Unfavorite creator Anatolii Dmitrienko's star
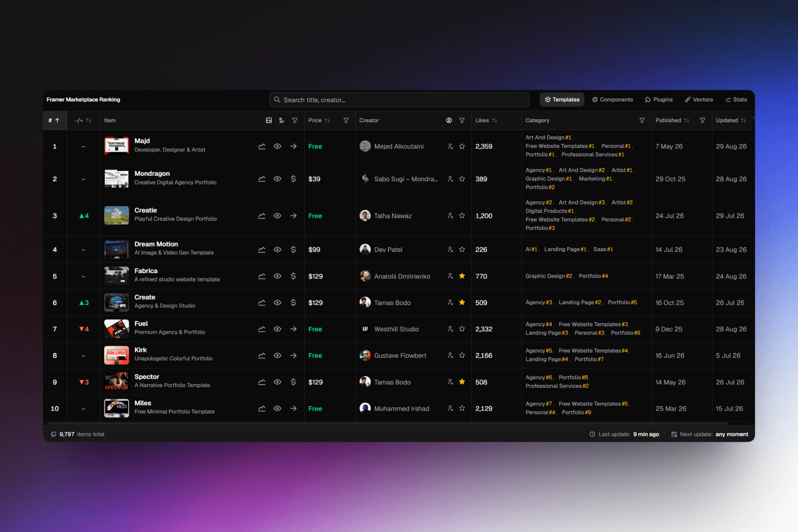798x532 pixels. 462,276
